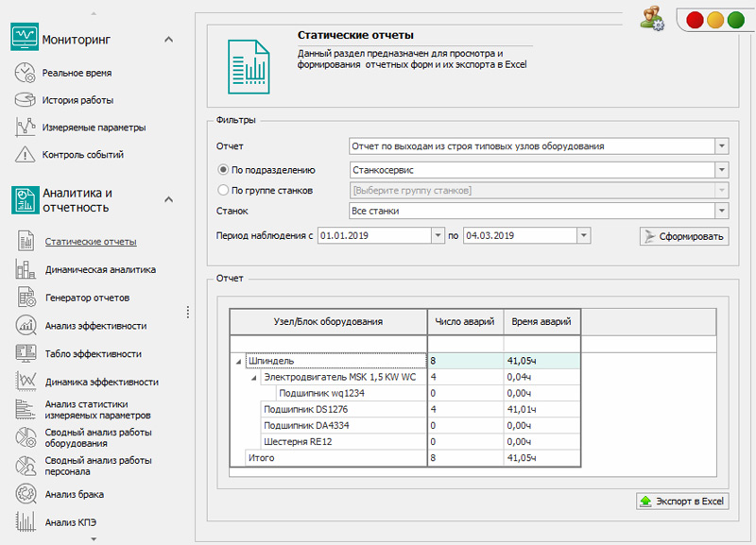The width and height of the screenshot is (756, 545).
Task: Select the Event control warning icon
Action: [26, 155]
